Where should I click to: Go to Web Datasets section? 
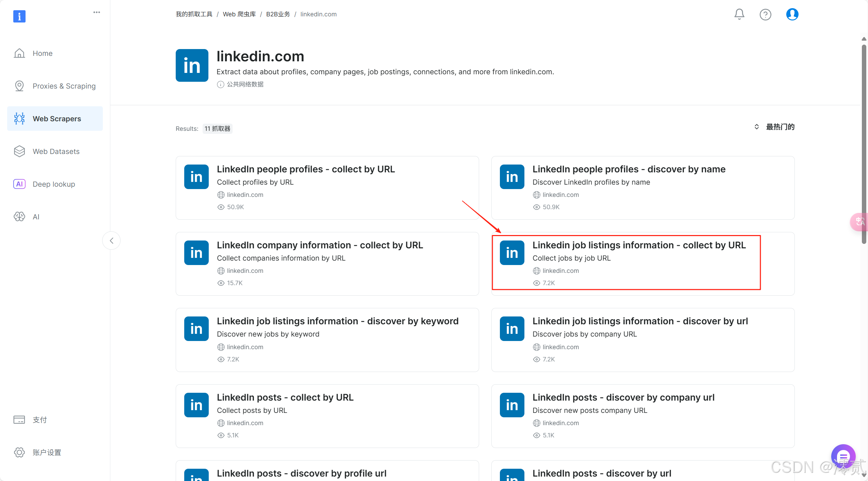click(x=56, y=151)
